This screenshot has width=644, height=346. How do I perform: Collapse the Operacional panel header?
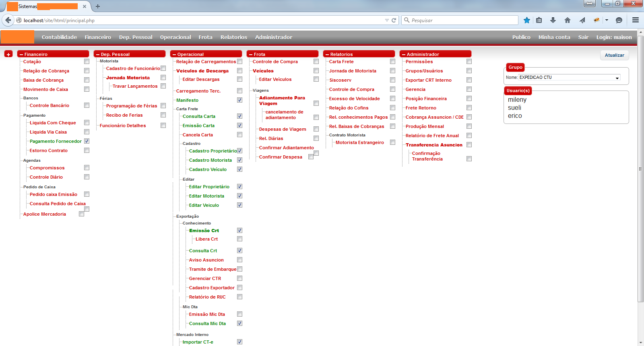tap(206, 54)
